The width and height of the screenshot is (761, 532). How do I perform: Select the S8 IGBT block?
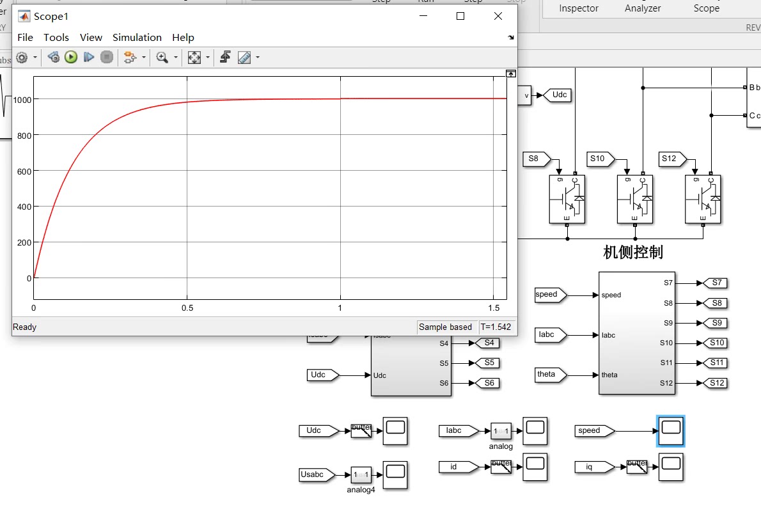pos(567,199)
